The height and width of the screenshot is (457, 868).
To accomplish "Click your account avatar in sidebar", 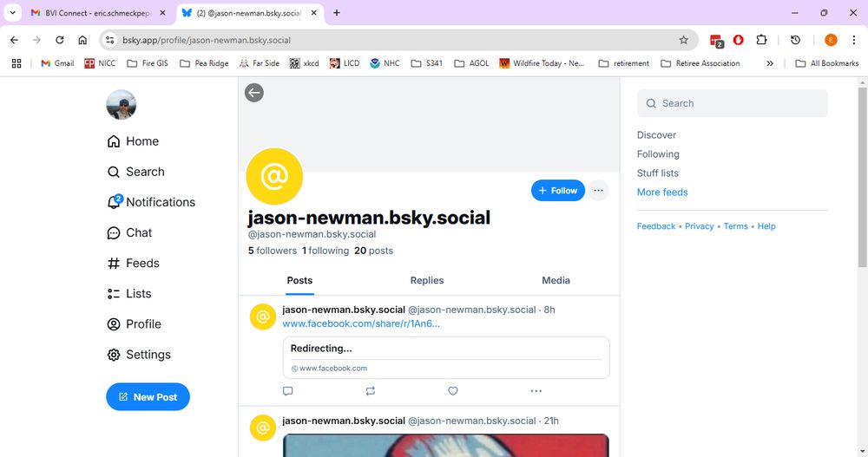I will point(122,105).
